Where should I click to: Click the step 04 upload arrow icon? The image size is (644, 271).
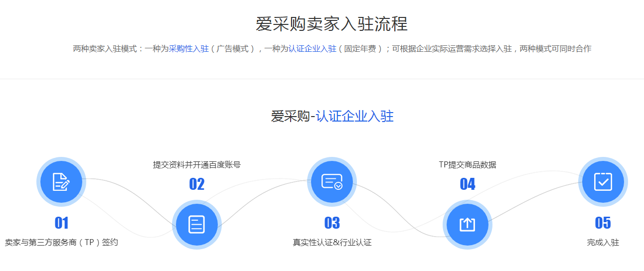coord(467,224)
